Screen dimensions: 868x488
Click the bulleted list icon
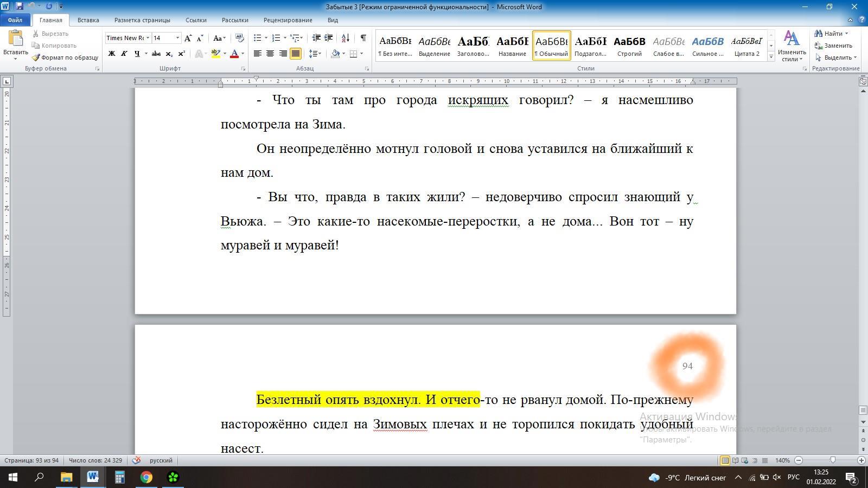258,38
